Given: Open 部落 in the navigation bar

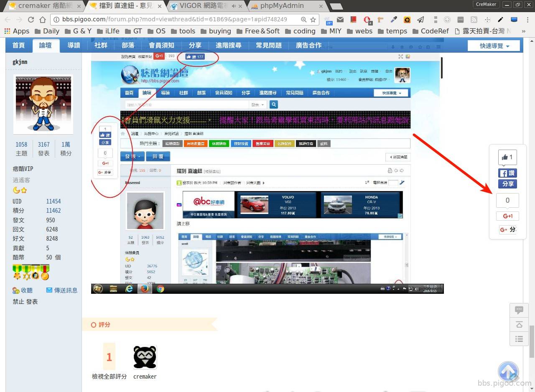Looking at the screenshot, I should pyautogui.click(x=128, y=45).
